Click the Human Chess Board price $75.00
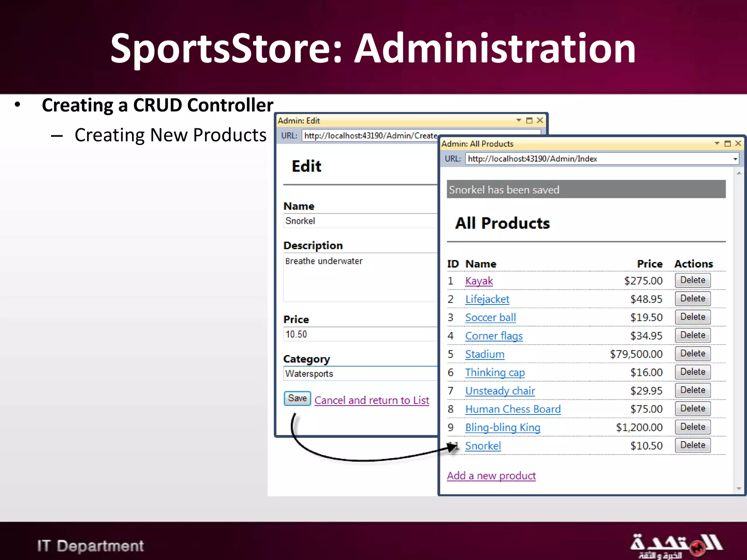This screenshot has height=560, width=747. (x=646, y=409)
